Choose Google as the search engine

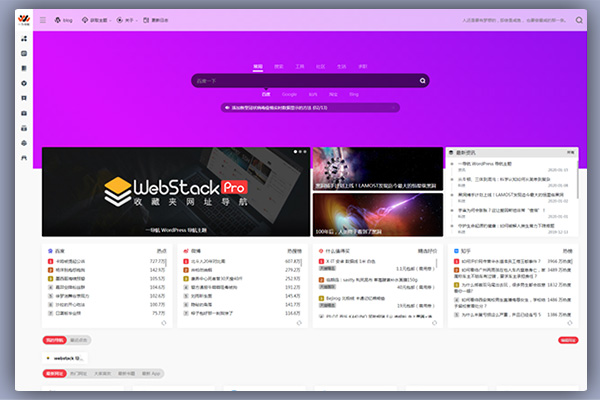coord(289,94)
